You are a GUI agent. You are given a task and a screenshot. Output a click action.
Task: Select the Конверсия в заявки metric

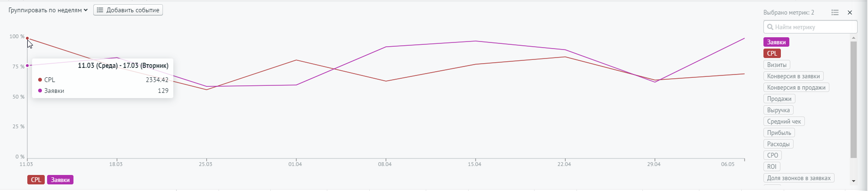[x=793, y=76]
